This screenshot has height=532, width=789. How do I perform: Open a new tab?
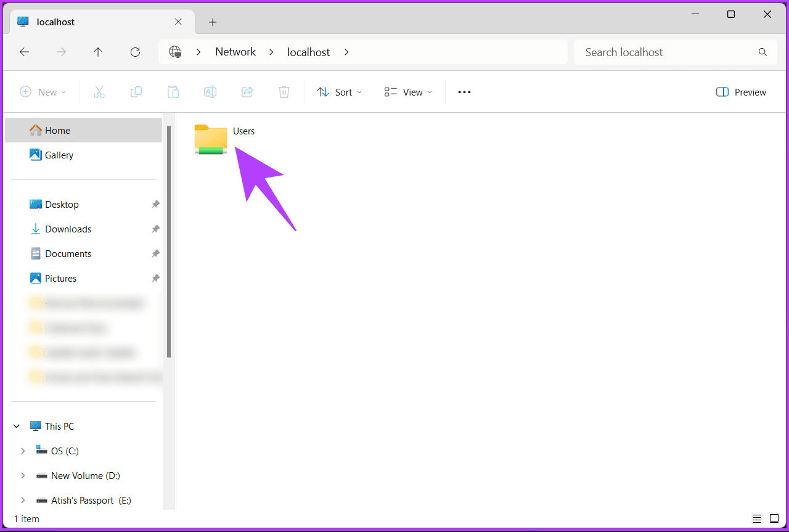pos(213,22)
